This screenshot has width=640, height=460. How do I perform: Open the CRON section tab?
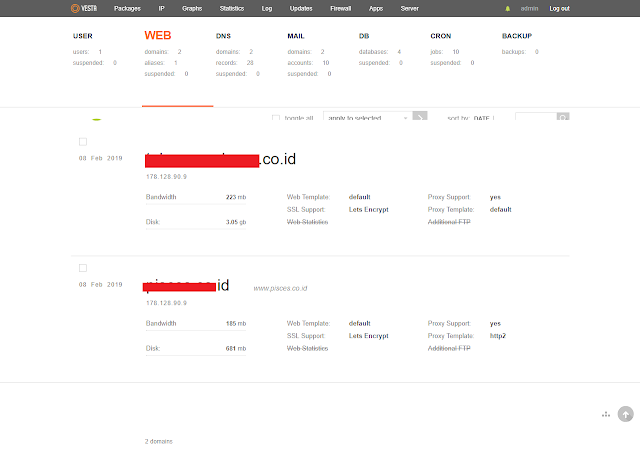pos(441,36)
